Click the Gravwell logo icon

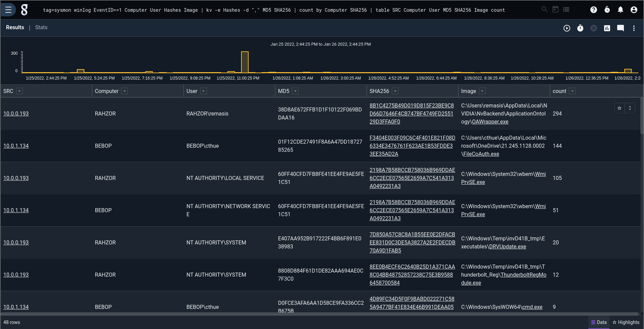(24, 10)
